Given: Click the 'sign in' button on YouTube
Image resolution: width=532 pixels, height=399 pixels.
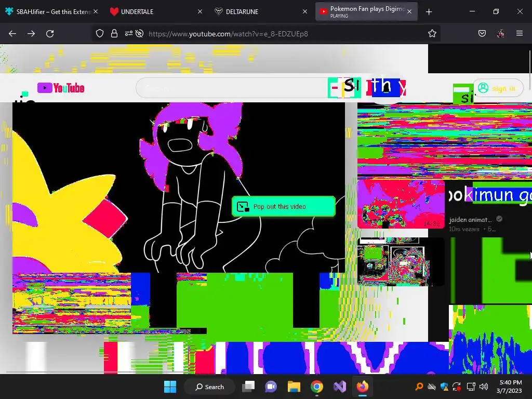Looking at the screenshot, I should coord(498,88).
